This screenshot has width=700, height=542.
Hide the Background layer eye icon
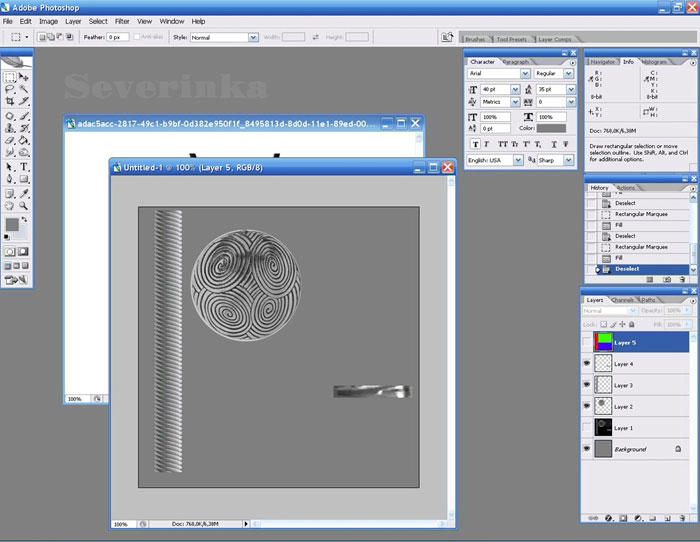tap(587, 449)
